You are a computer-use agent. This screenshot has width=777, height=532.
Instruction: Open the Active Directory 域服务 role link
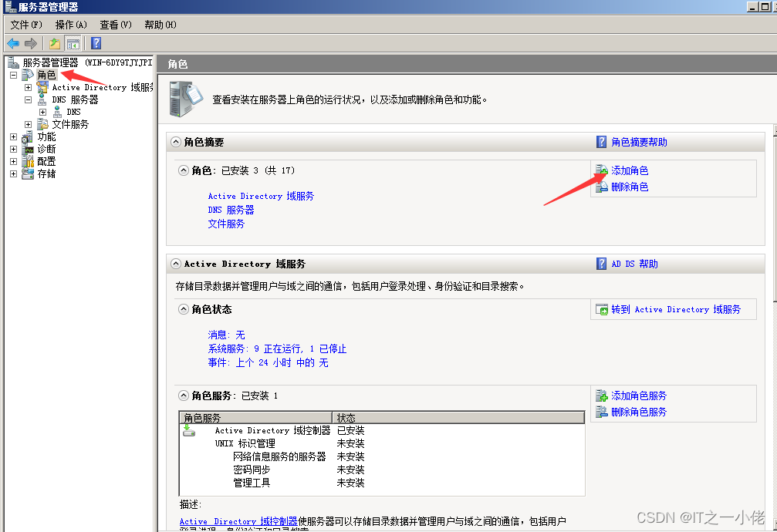tap(261, 196)
